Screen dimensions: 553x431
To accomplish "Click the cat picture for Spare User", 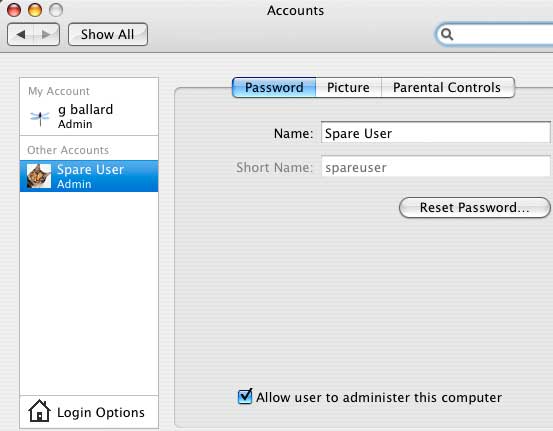I will click(39, 176).
